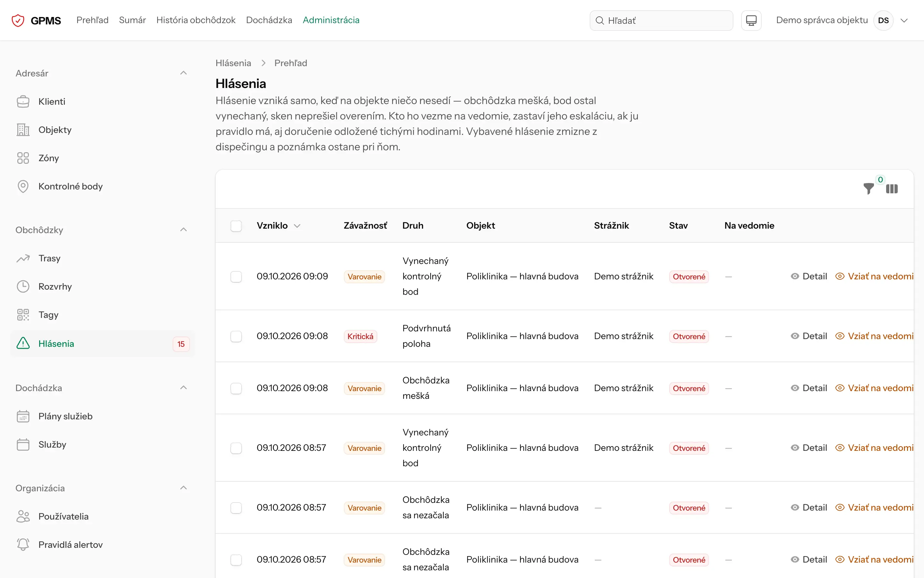Viewport: 924px width, 578px height.
Task: Click the Hlásenia breadcrumb link
Action: coord(233,63)
